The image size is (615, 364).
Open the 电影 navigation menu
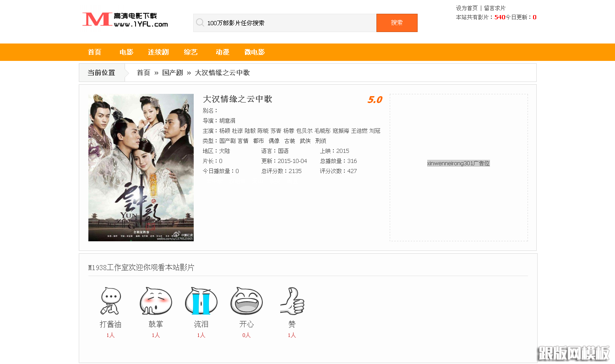coord(126,52)
